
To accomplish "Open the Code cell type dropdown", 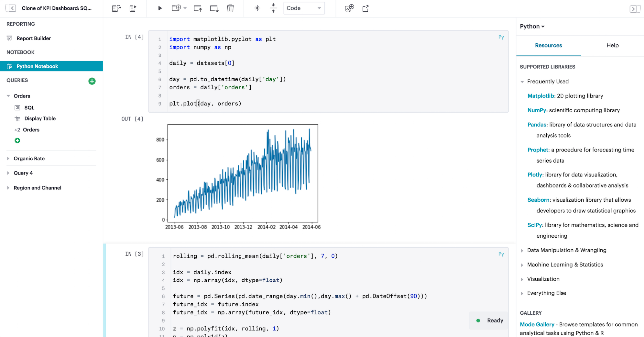I will pos(303,8).
